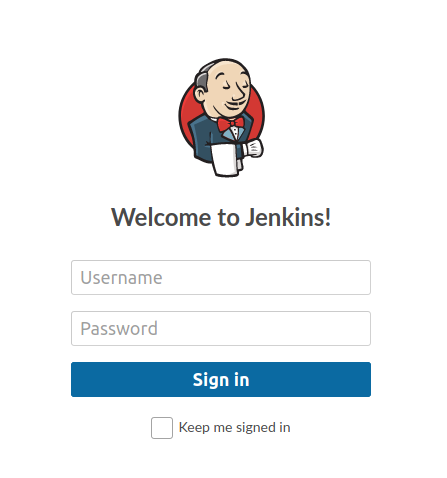Click the white towel on butler's arm

[x=225, y=160]
